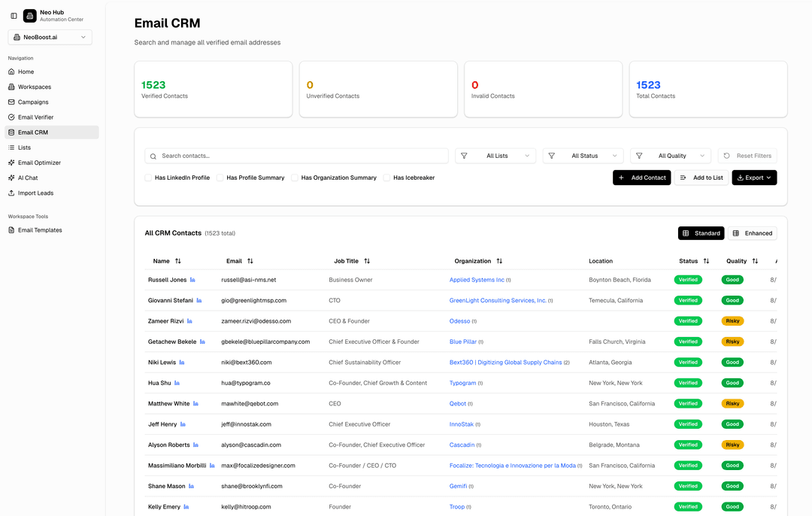This screenshot has width=812, height=516.
Task: Click the Add Contact button
Action: (x=641, y=178)
